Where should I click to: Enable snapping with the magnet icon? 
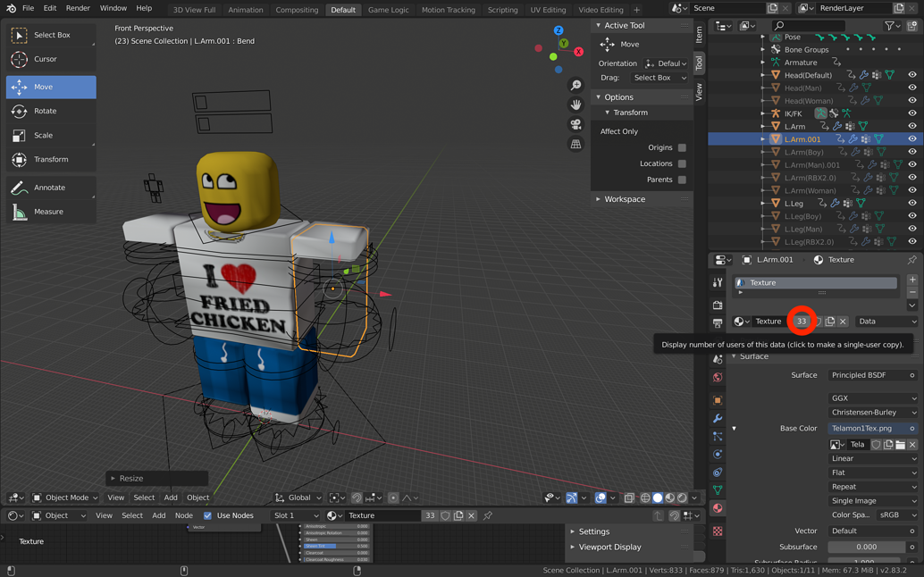tap(357, 498)
